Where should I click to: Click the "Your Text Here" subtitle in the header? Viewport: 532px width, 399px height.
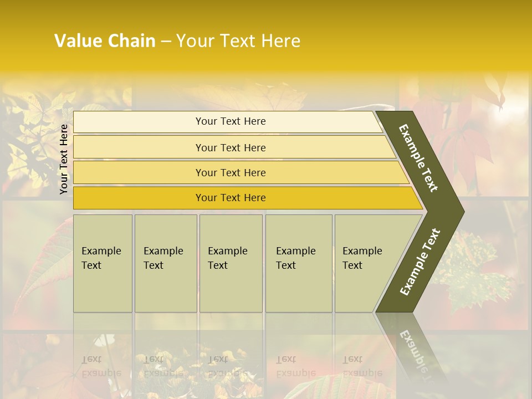pos(238,41)
